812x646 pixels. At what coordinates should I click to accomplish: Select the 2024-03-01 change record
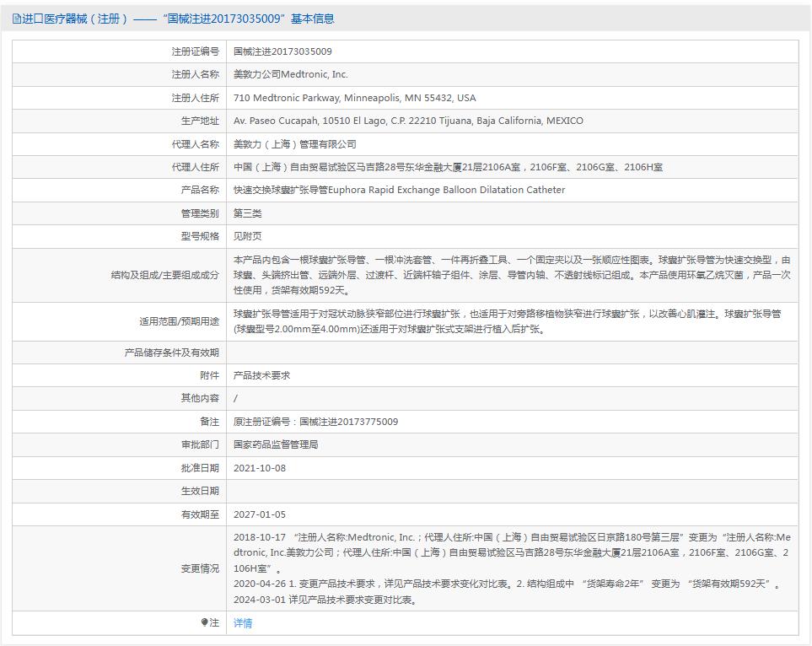click(x=325, y=600)
